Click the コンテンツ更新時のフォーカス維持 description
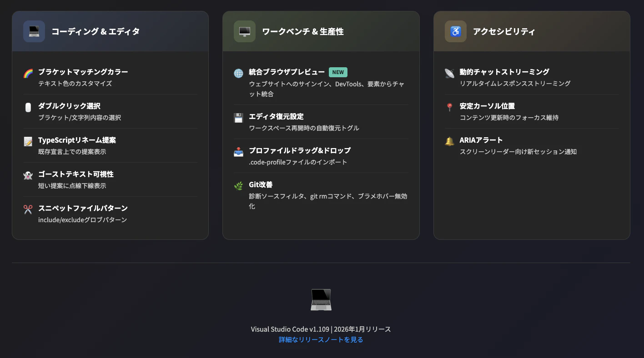The height and width of the screenshot is (358, 644). pyautogui.click(x=509, y=118)
